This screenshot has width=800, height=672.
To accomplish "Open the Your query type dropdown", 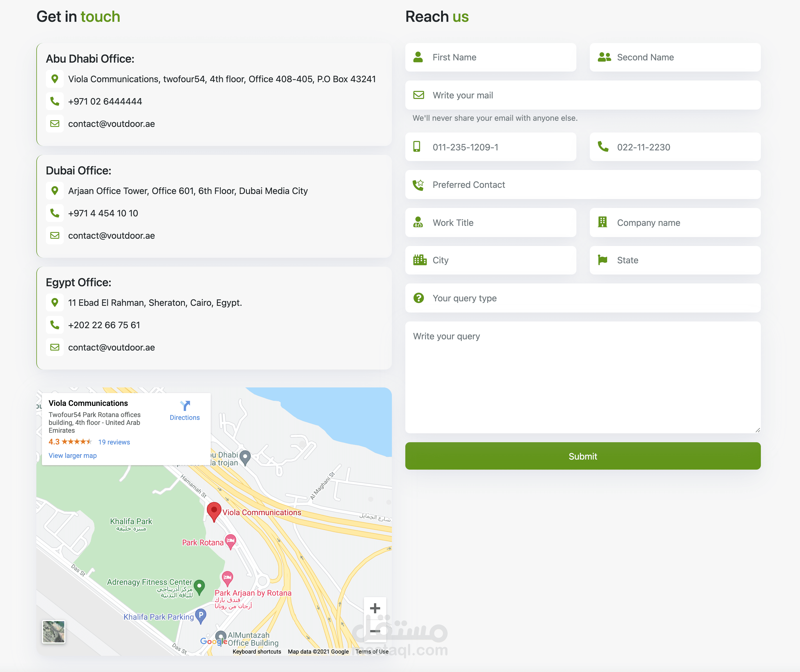I will pyautogui.click(x=583, y=298).
